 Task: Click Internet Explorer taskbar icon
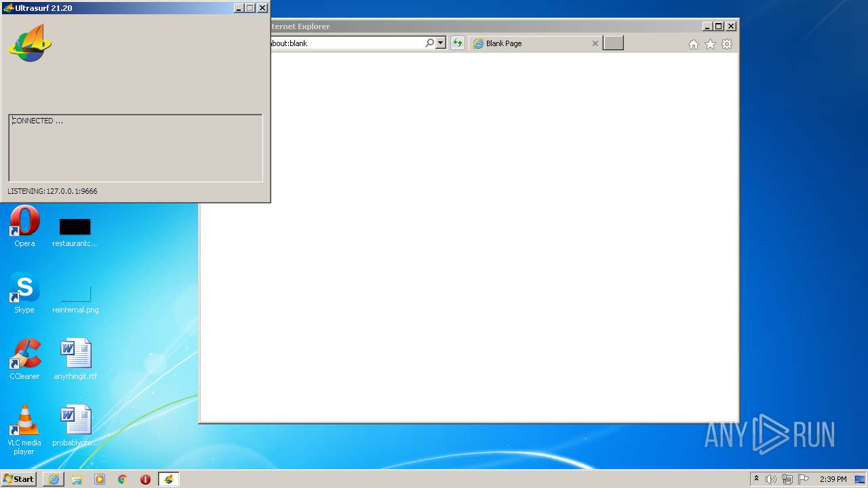click(x=54, y=479)
